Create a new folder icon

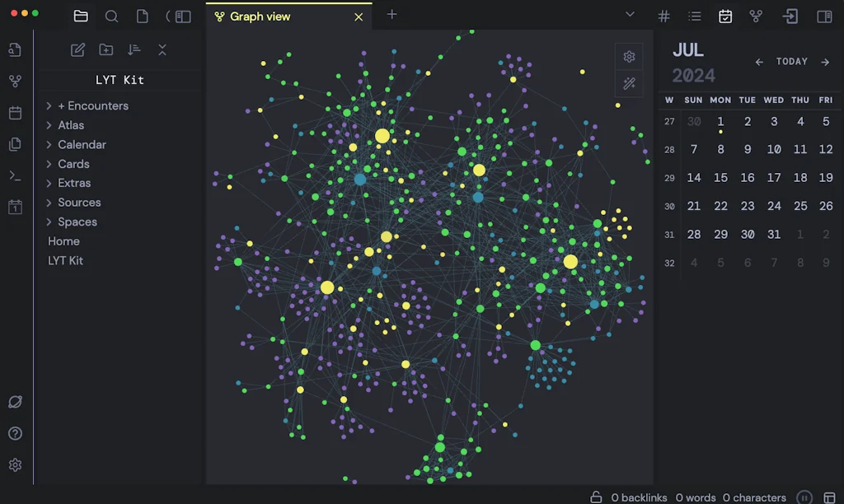tap(106, 50)
